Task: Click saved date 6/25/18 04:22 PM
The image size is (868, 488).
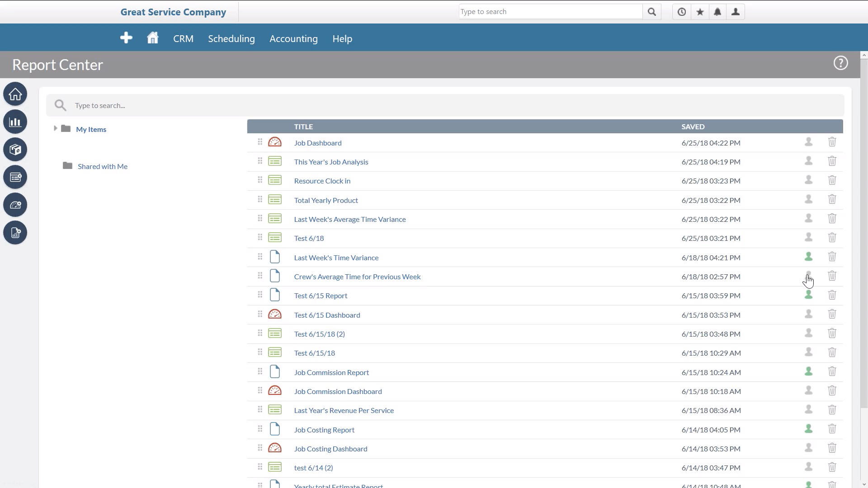Action: pos(711,143)
